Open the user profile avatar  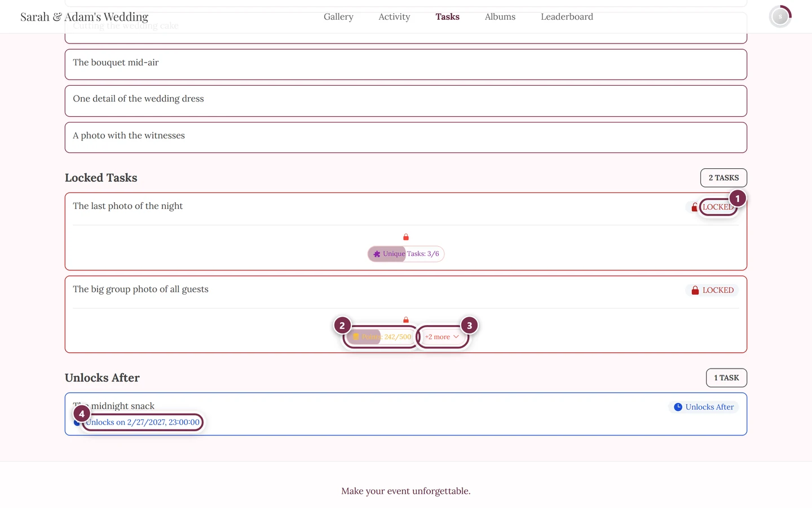(780, 17)
